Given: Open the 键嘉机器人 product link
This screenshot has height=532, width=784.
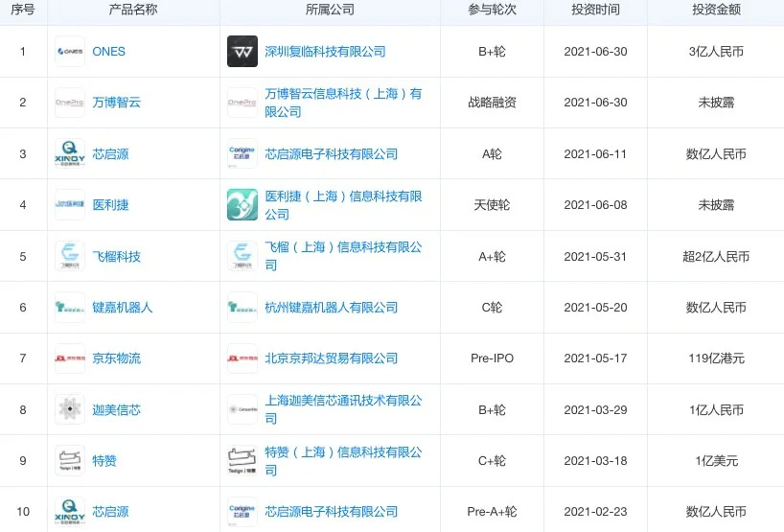Looking at the screenshot, I should point(123,307).
